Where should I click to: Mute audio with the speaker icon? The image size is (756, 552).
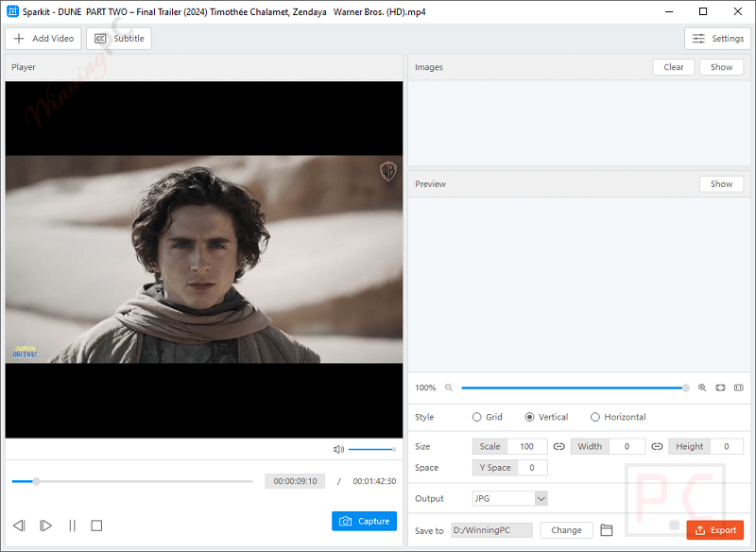338,449
